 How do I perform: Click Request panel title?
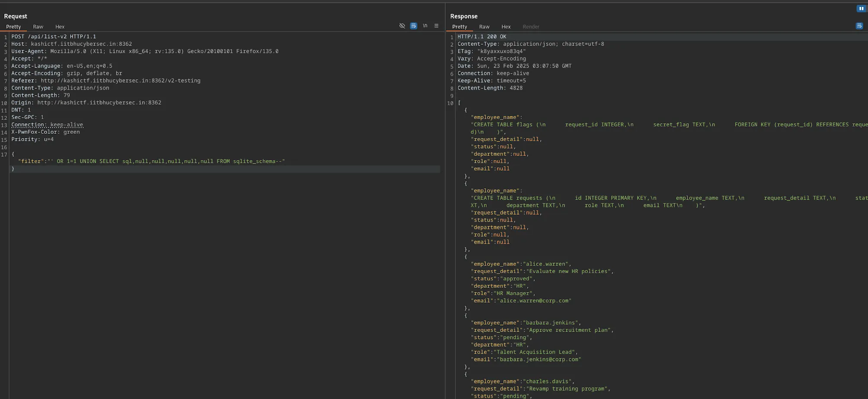click(16, 16)
